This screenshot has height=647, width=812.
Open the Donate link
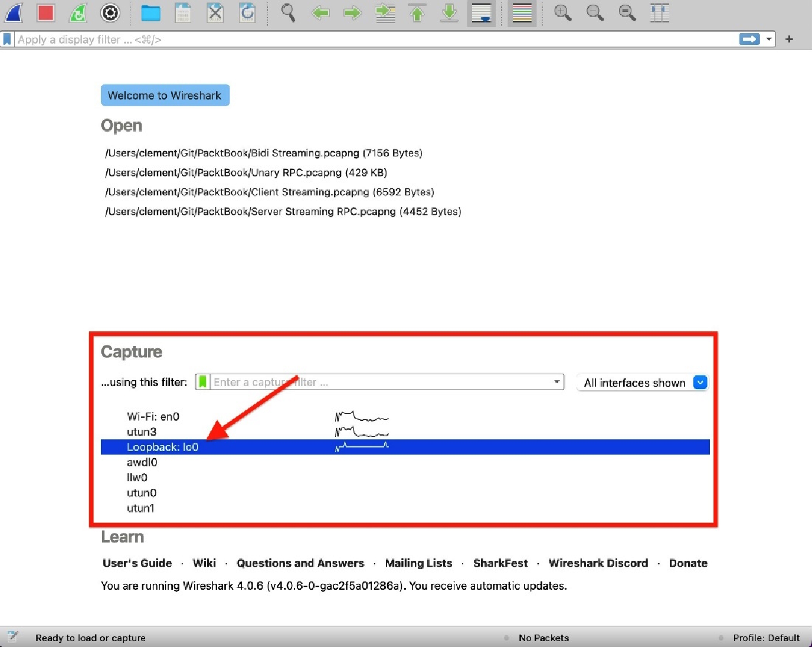click(x=688, y=563)
